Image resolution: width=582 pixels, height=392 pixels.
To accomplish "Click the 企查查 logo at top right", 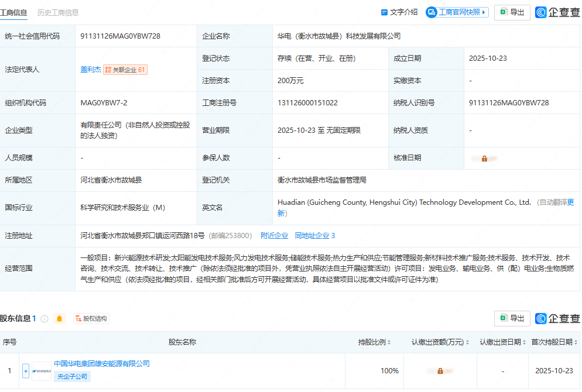I will point(557,12).
